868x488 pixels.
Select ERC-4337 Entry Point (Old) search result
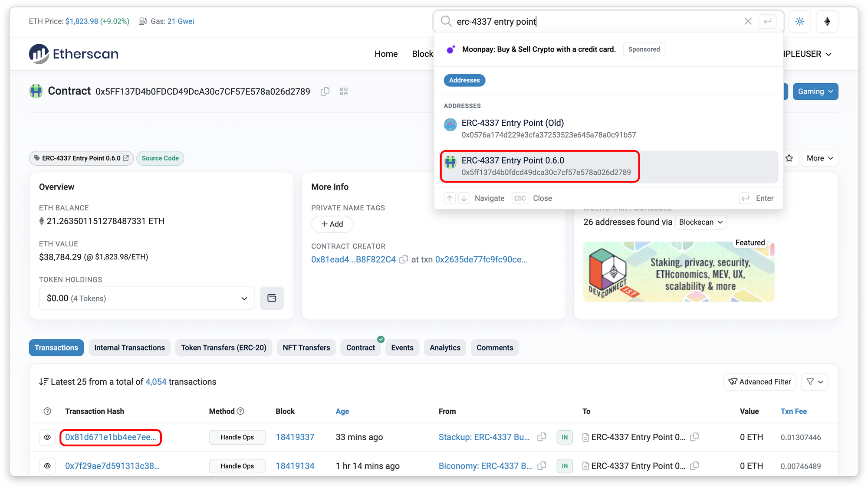pos(609,129)
